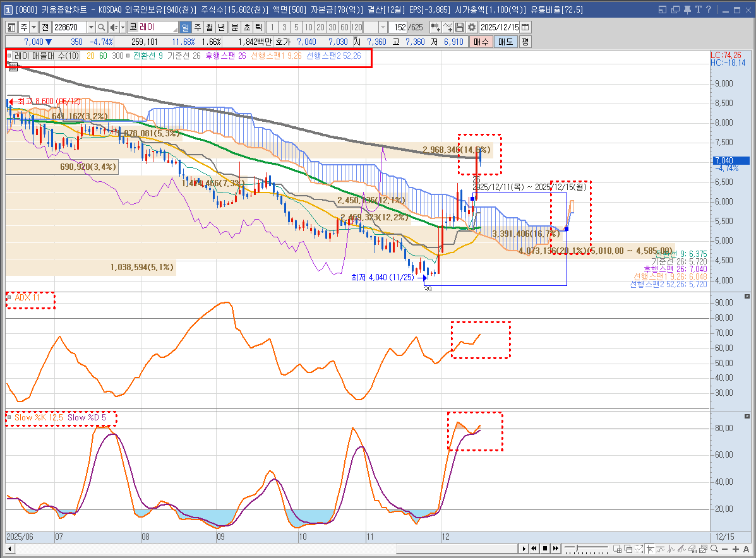
Task: Toggle the ADX 11 indicator marker
Action: tap(9, 297)
